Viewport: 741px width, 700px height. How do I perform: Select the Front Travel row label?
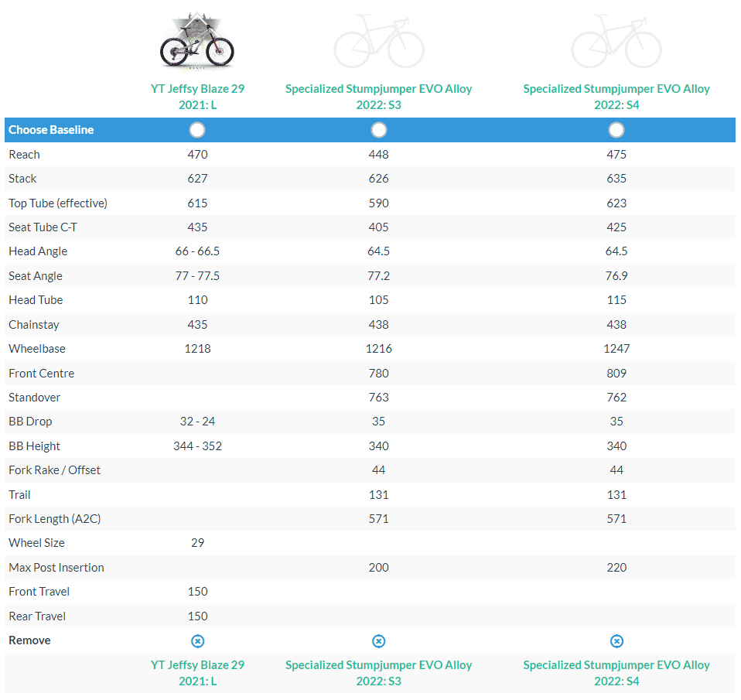pos(39,592)
